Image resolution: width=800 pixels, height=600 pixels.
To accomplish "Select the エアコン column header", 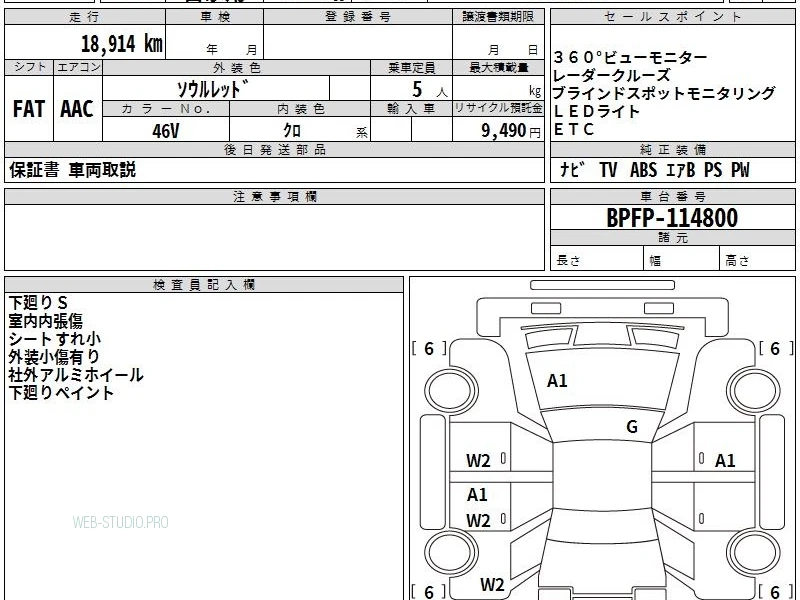I will click(x=78, y=67).
